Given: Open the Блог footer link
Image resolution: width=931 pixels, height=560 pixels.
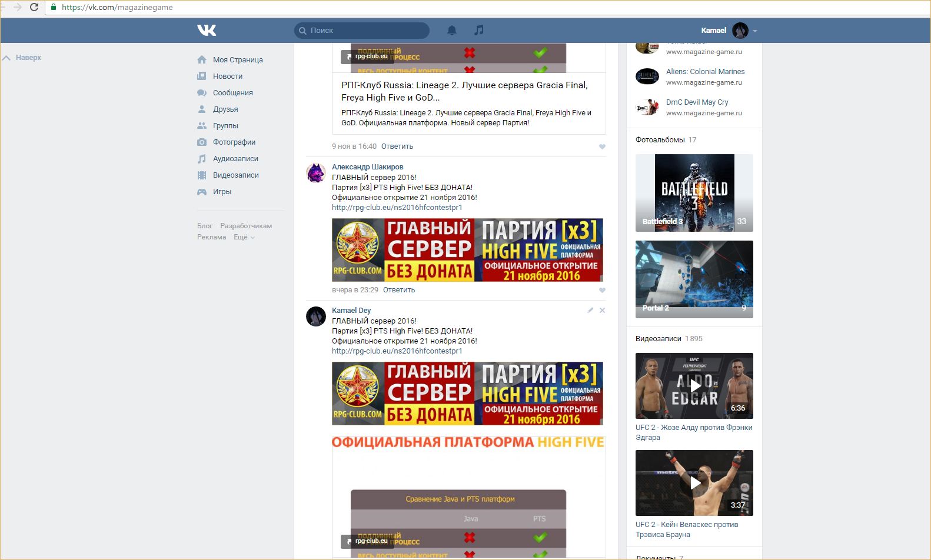Looking at the screenshot, I should (205, 226).
